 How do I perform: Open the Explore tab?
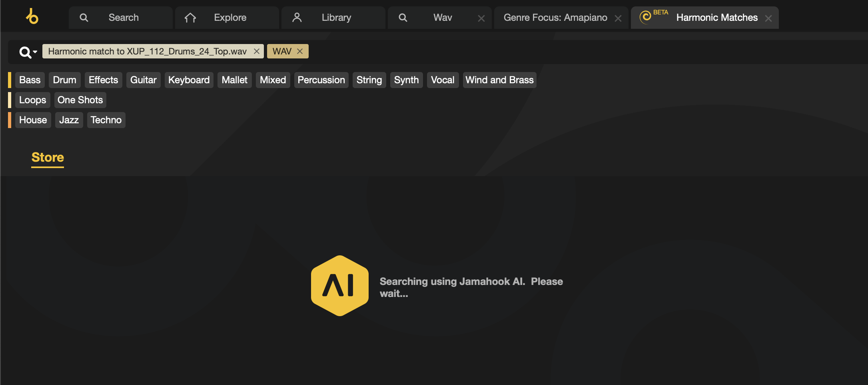click(x=227, y=18)
